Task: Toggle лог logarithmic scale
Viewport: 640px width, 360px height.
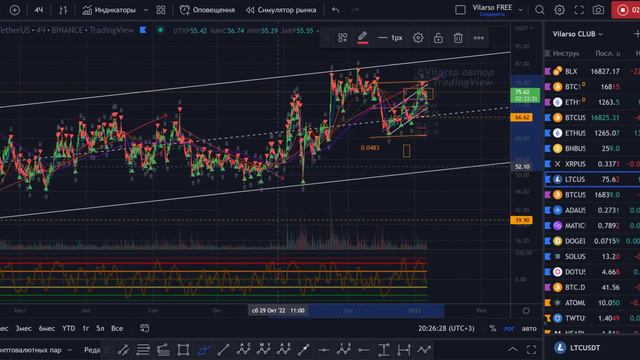Action: [509, 329]
